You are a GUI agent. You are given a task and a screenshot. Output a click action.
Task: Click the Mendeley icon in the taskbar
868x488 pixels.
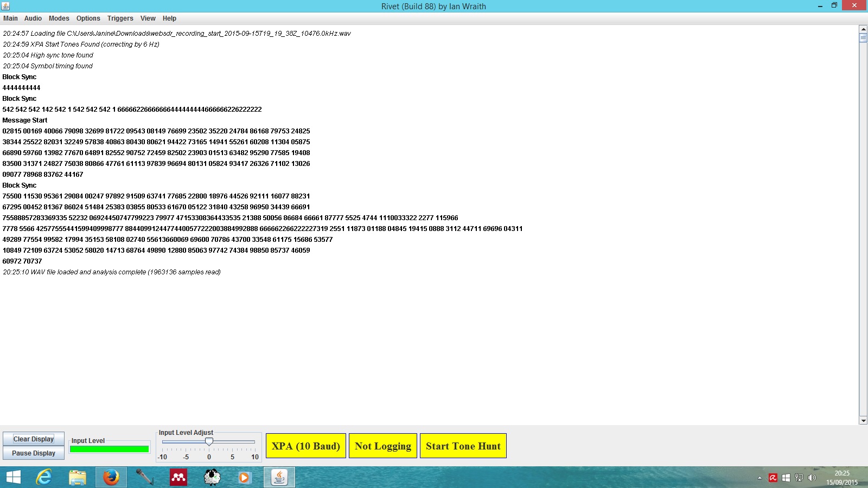(x=178, y=477)
